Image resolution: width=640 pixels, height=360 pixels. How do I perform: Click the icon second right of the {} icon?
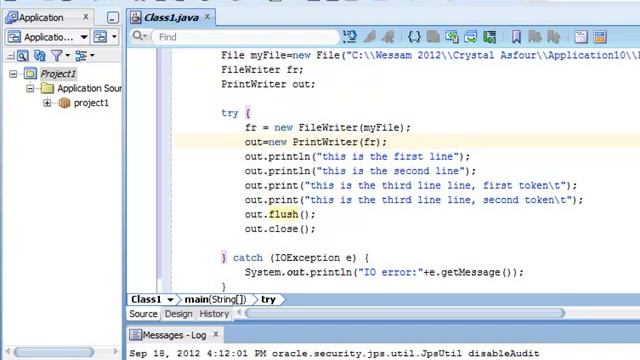[x=452, y=37]
